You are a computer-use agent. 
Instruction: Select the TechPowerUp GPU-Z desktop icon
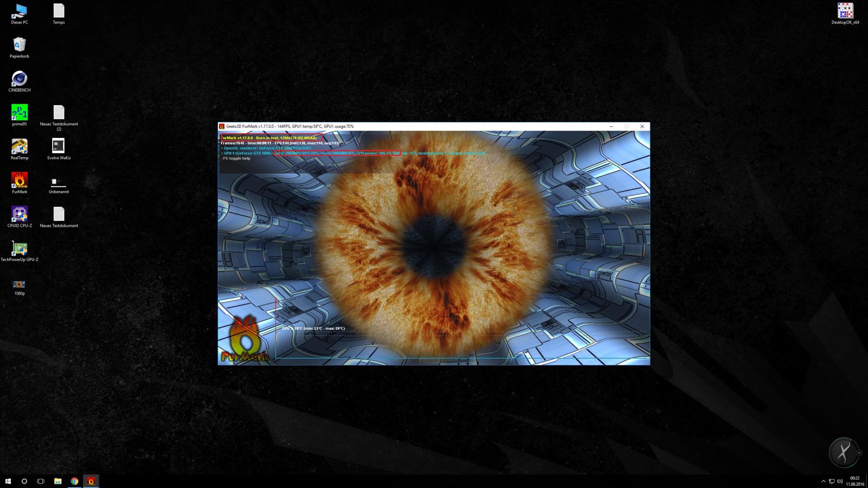tap(19, 251)
